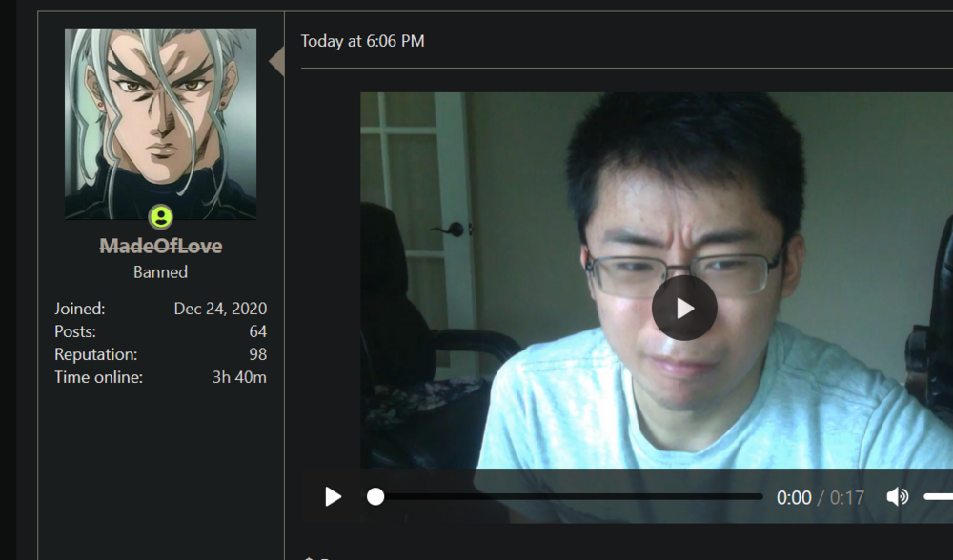Click the Joined date Dec 24, 2020
Screen dimensions: 953x560
pos(220,309)
